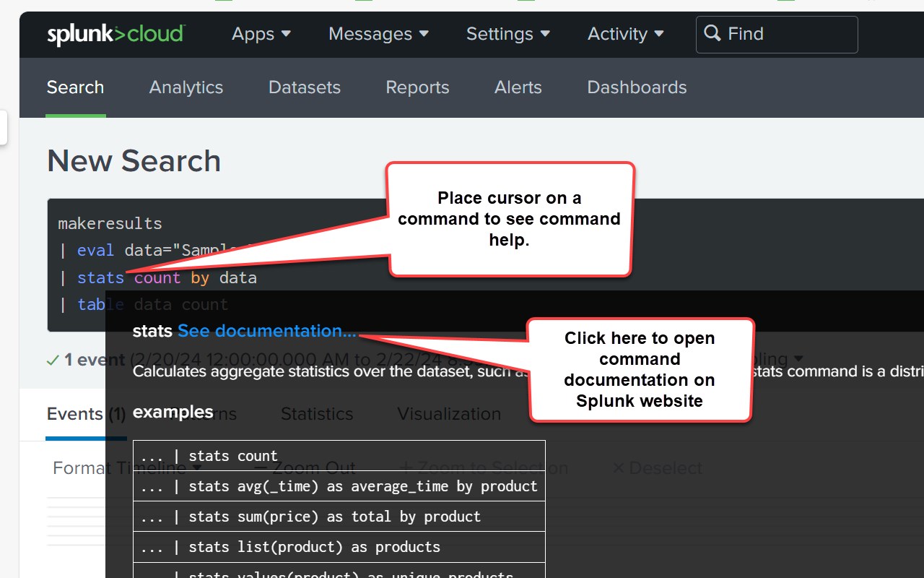Open the Alerts tab

518,87
